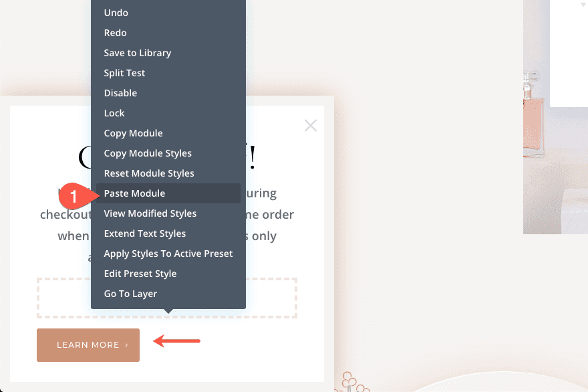Apply styles to the active preset
This screenshot has height=392, width=588.
pos(168,254)
